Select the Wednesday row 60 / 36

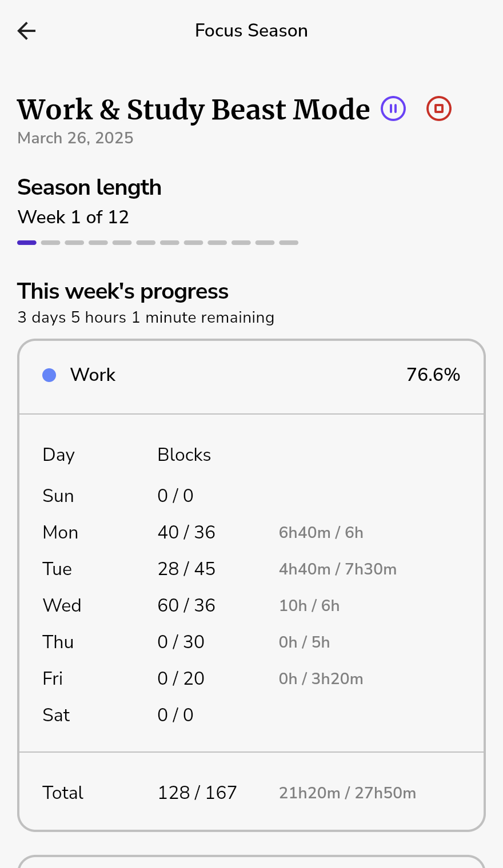(x=251, y=605)
